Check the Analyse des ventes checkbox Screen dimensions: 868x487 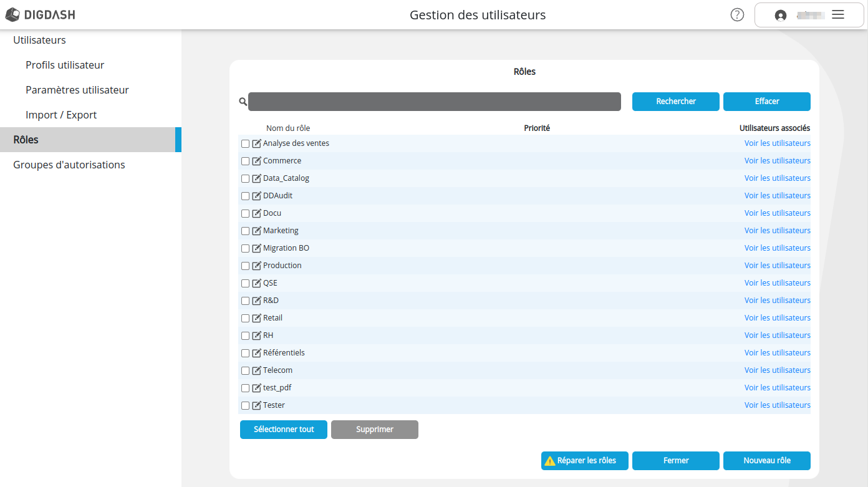tap(245, 144)
